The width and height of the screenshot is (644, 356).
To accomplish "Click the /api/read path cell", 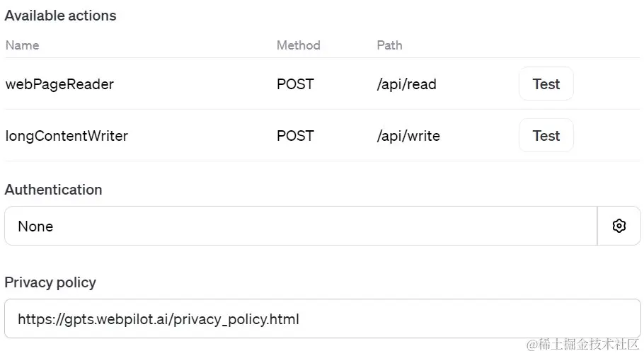I will [406, 84].
